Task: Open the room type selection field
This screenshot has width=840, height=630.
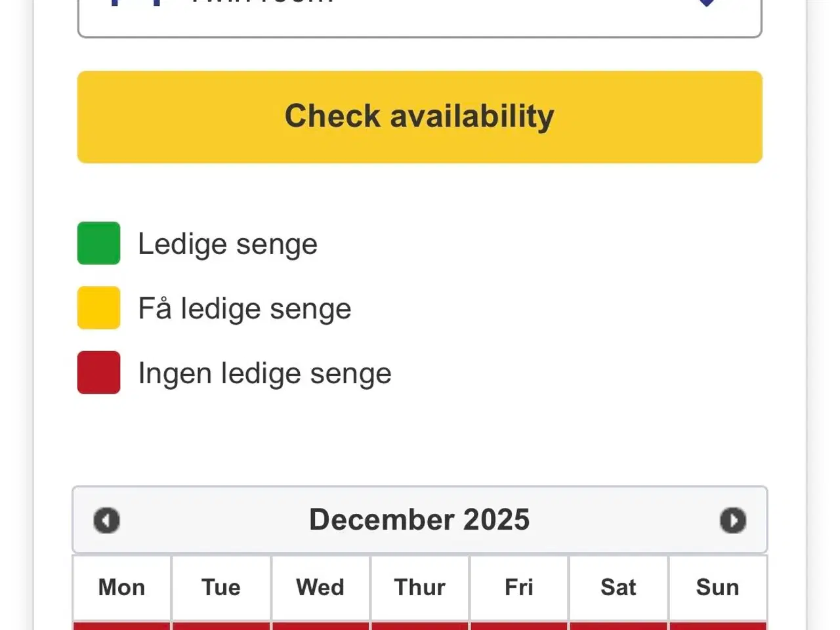Action: click(420, 16)
